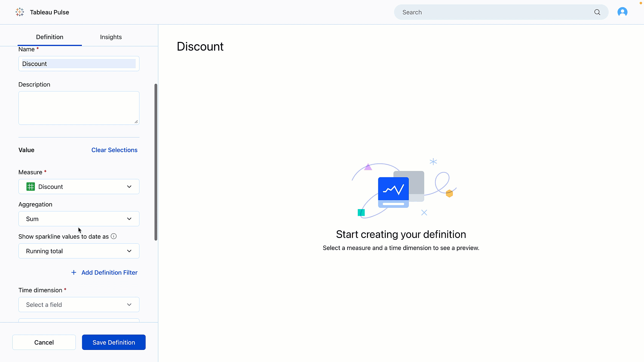Click Clear Selections link
The image size is (644, 362).
coord(115,150)
